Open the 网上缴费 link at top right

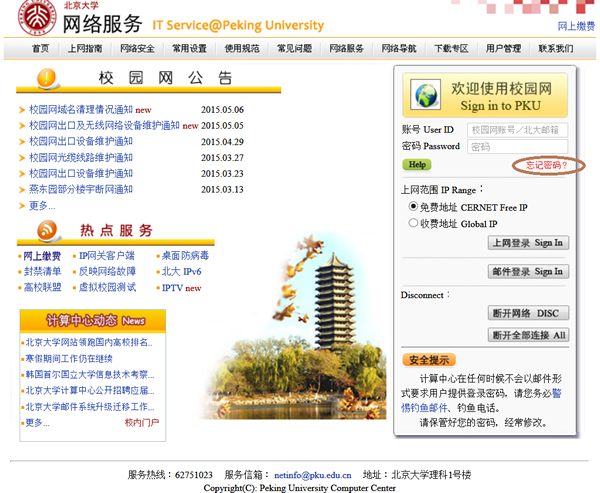pos(575,26)
